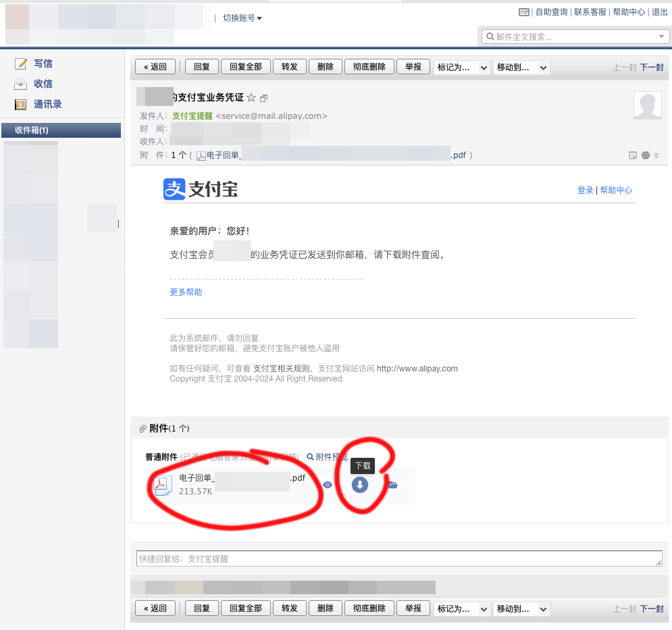Click 附件预览 link
Viewport: 672px width, 630px height.
coord(328,457)
